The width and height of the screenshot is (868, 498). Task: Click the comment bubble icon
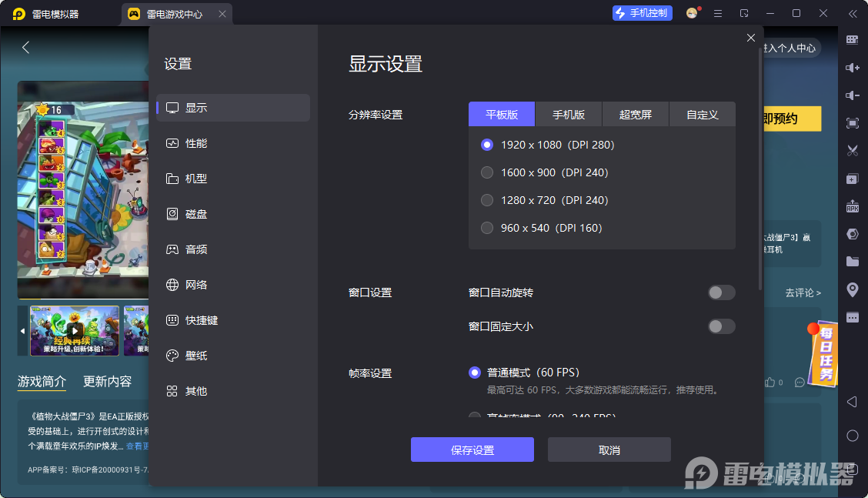click(x=800, y=383)
